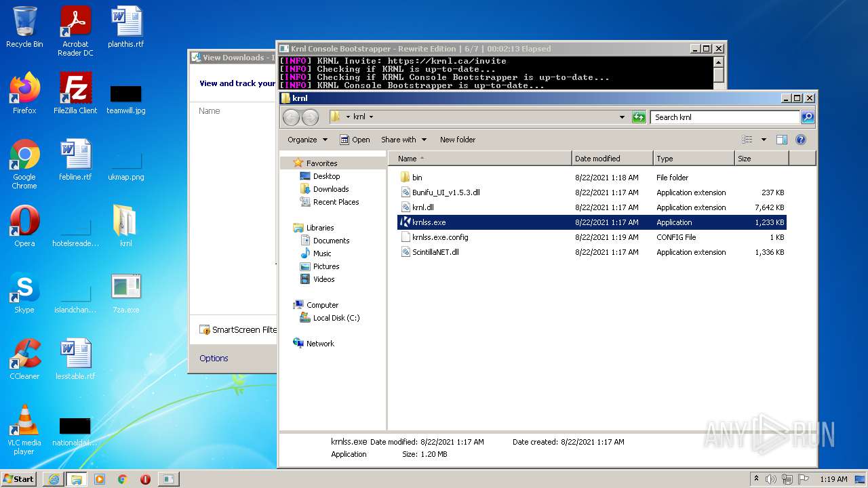Screen dimensions: 868x488
Task: Open the Recycle Bin desktop icon
Action: (24, 27)
